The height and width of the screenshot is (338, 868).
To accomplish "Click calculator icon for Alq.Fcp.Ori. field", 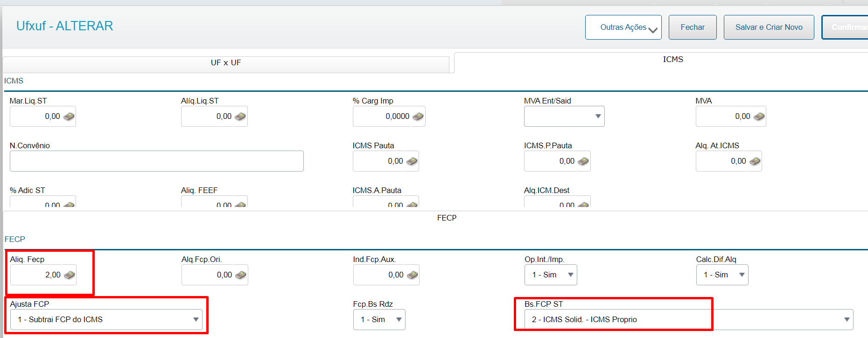I will click(x=241, y=275).
